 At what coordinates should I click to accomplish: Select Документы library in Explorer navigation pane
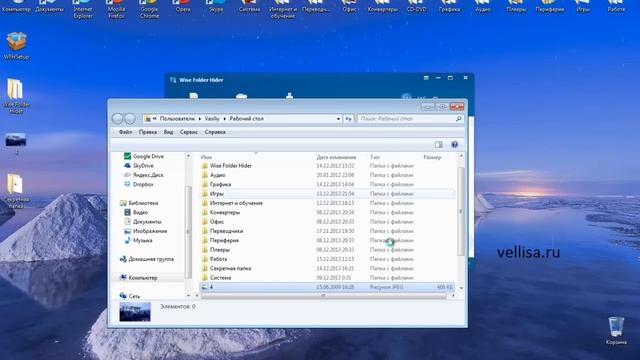coord(142,222)
